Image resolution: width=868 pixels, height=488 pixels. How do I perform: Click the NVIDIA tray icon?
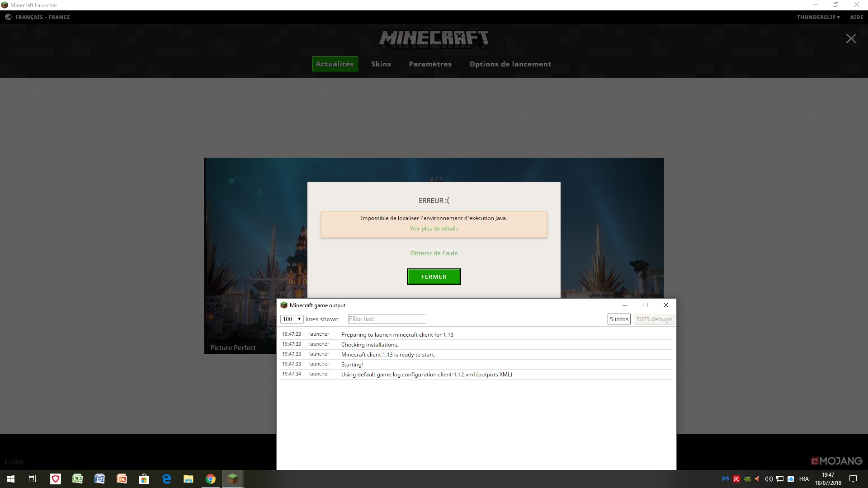(747, 479)
